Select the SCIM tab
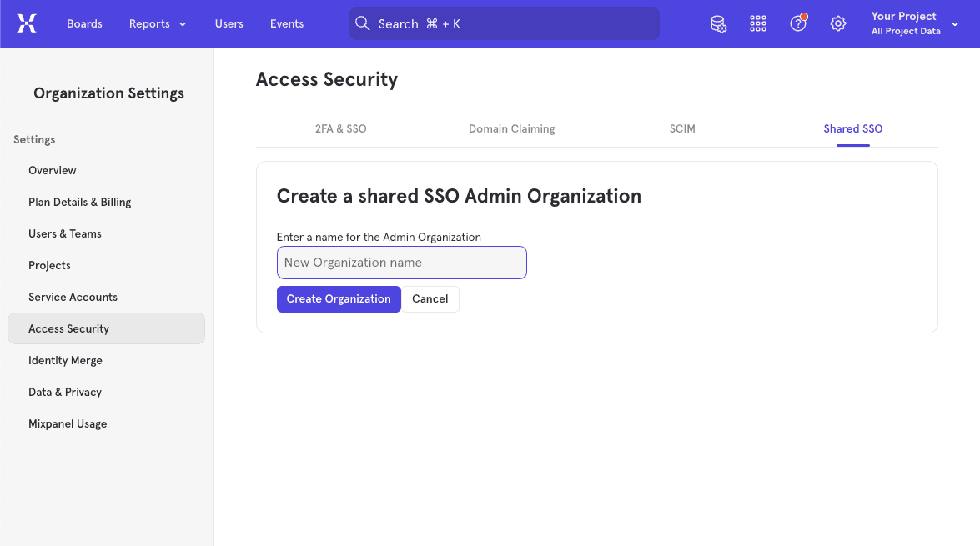980x546 pixels. (x=682, y=128)
